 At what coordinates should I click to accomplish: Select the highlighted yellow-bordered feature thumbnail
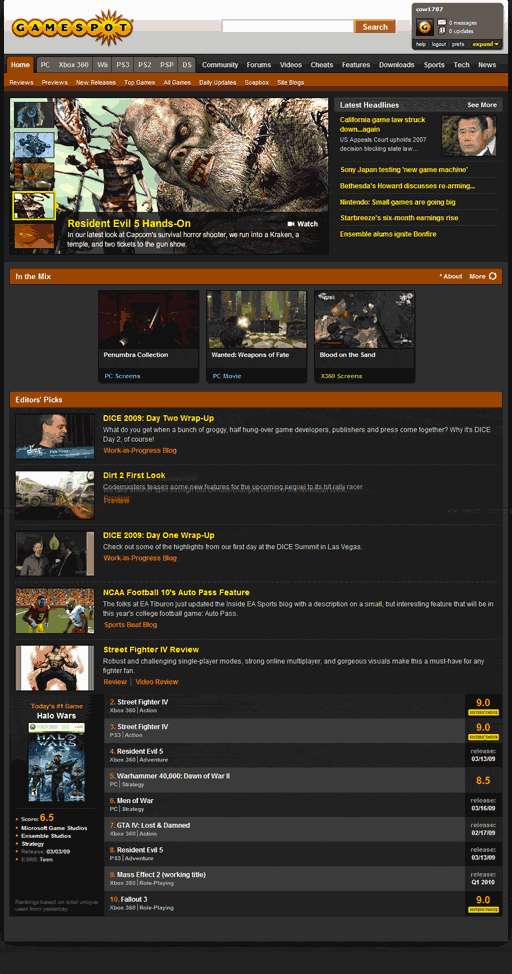[34, 206]
